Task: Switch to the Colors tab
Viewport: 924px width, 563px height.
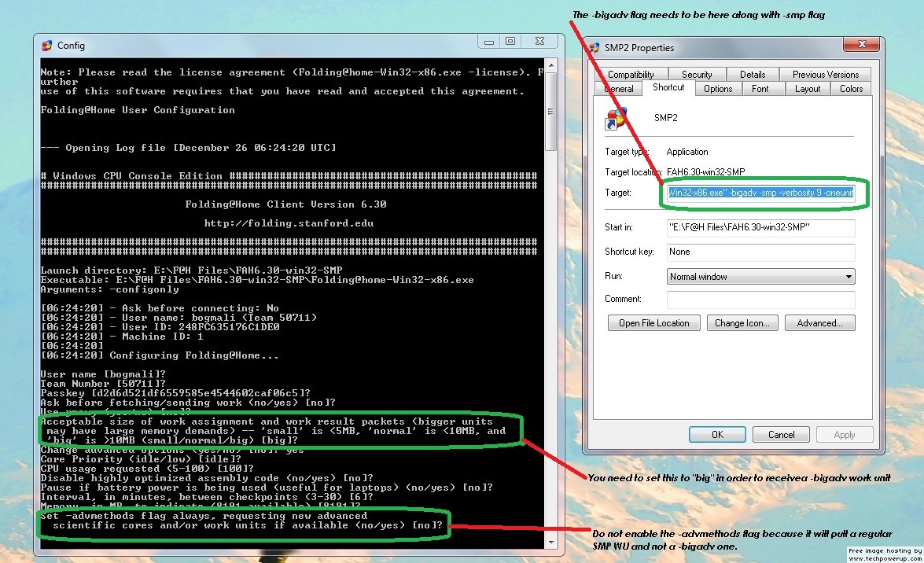Action: click(x=852, y=88)
